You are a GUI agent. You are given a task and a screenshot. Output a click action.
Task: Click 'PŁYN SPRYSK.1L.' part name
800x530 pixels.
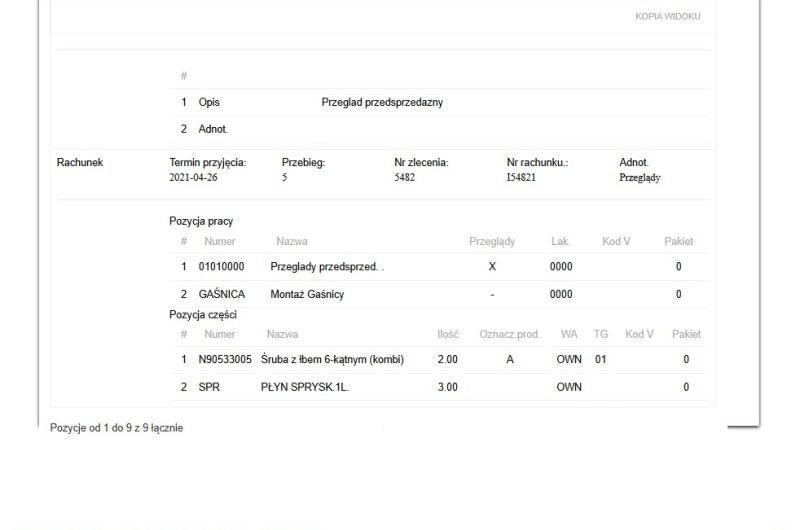click(305, 387)
